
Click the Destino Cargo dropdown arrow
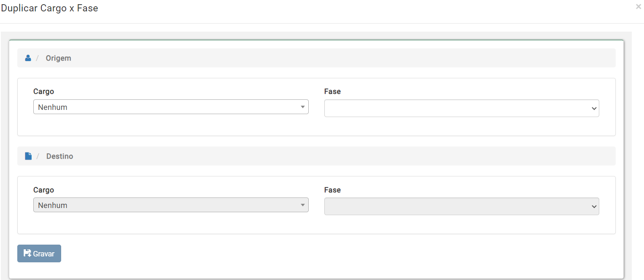302,205
